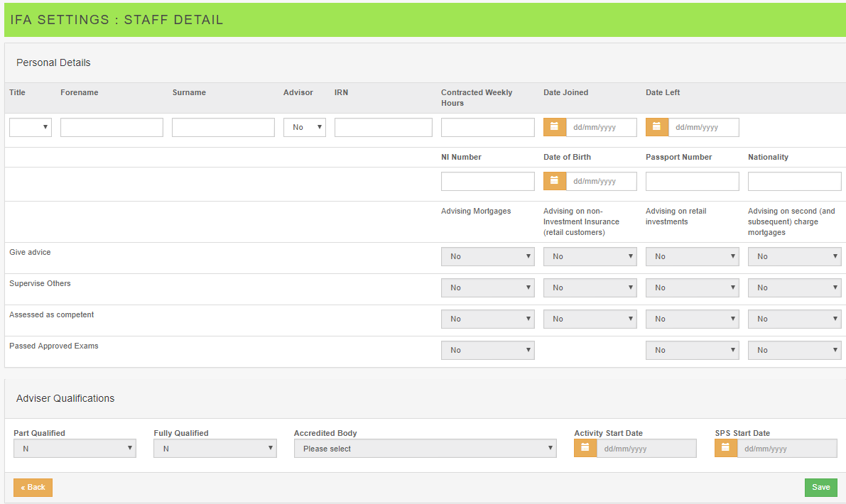Click the Date Joined date field
The image size is (846, 504).
[x=601, y=127]
